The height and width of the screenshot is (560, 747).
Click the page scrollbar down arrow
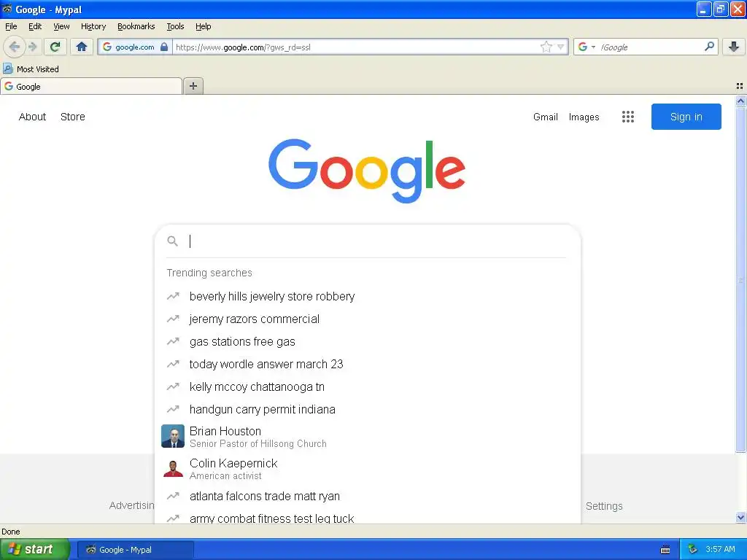point(740,517)
